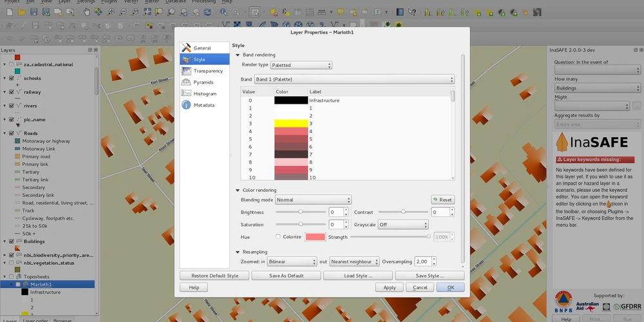Click the palette table vertical scrollbar
This screenshot has height=322, width=644.
(x=453, y=133)
